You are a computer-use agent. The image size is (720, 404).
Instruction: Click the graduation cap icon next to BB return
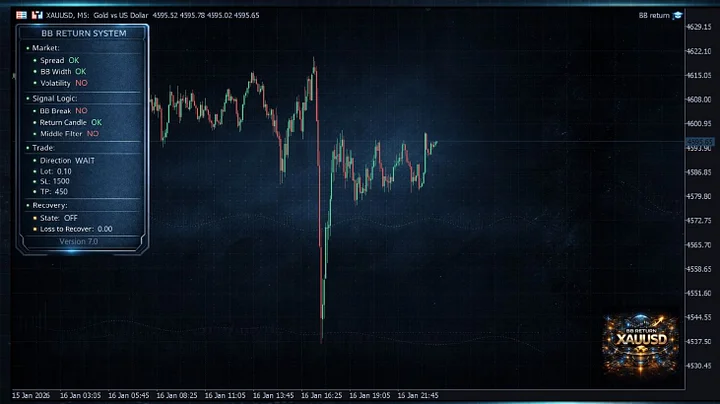click(x=678, y=16)
